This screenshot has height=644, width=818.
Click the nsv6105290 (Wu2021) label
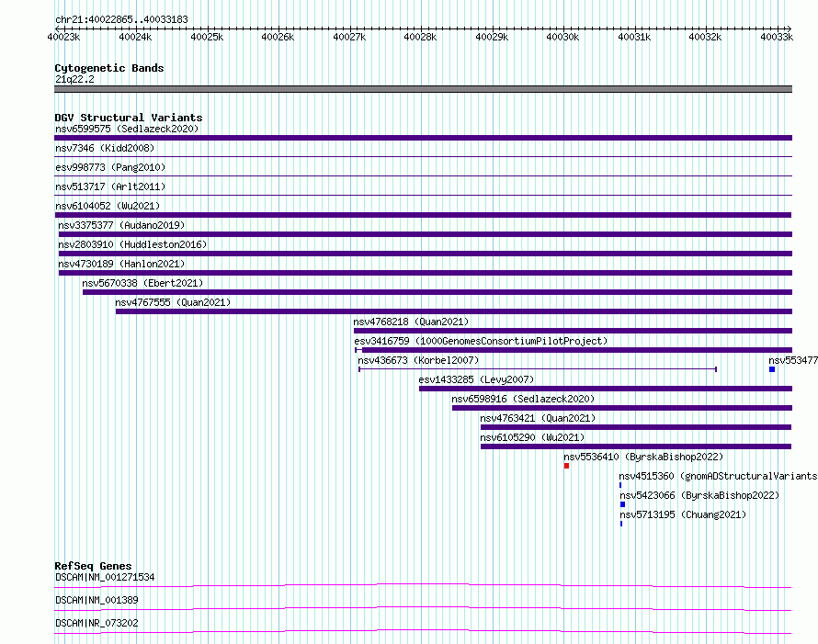coord(532,437)
